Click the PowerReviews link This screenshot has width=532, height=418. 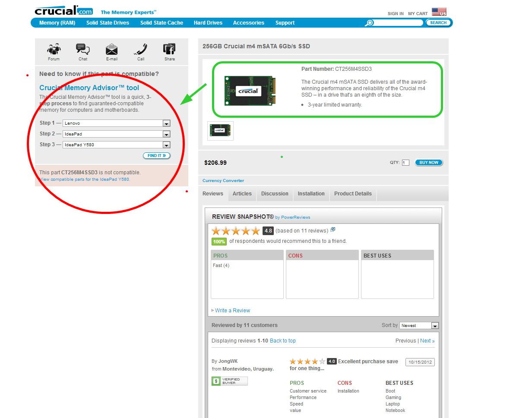295,217
